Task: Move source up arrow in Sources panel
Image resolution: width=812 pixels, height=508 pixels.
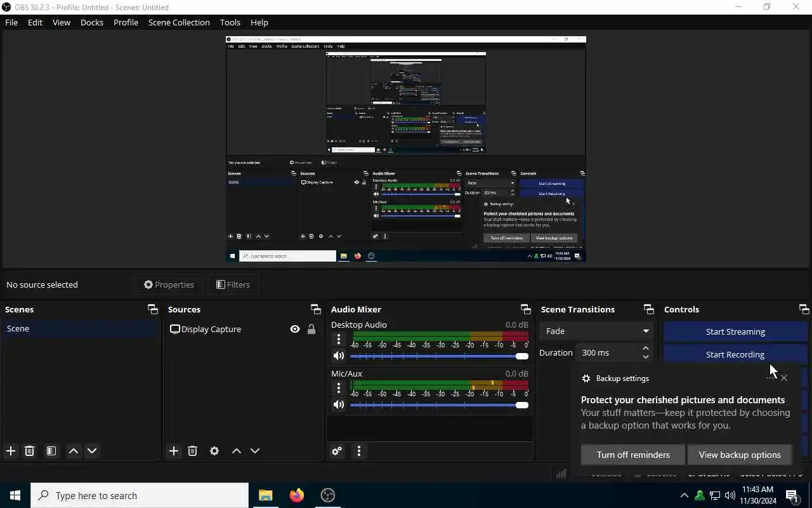Action: pos(237,451)
